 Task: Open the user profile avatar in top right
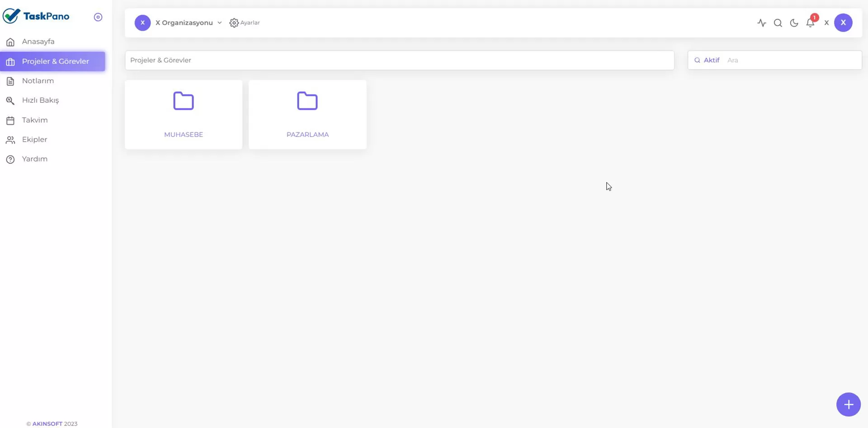tap(843, 23)
